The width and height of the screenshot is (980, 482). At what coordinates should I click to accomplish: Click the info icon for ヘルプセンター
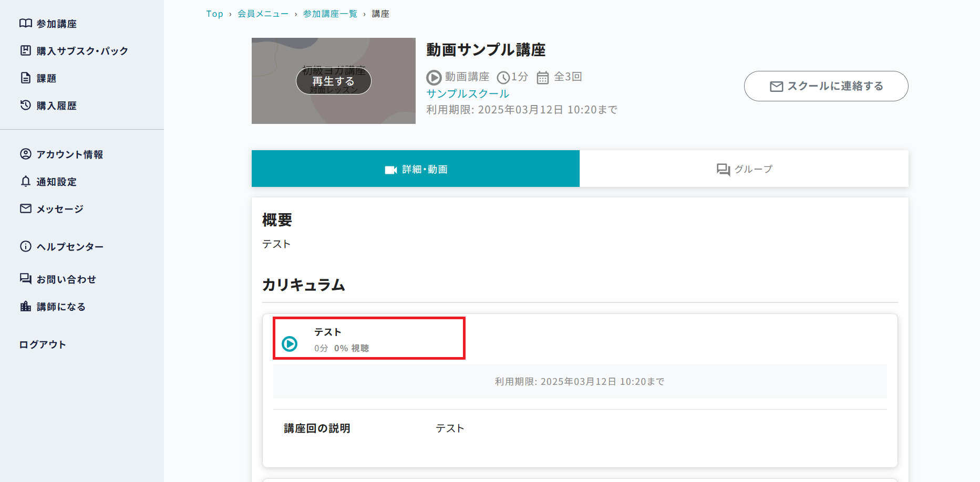point(26,246)
